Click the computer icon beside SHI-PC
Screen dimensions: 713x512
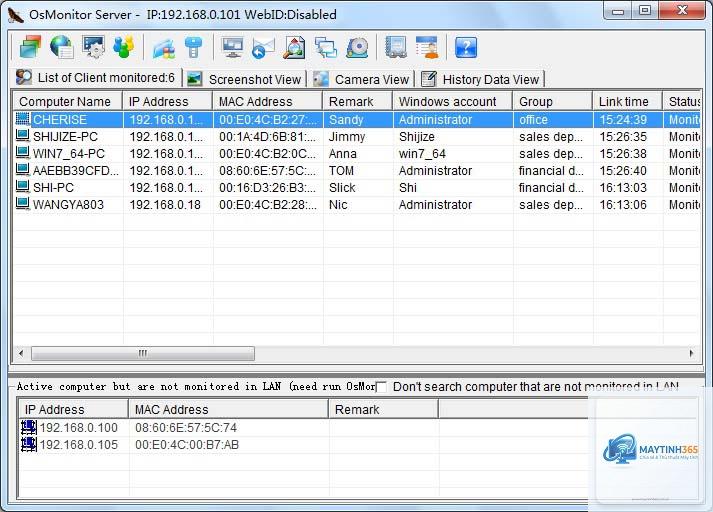pos(22,186)
